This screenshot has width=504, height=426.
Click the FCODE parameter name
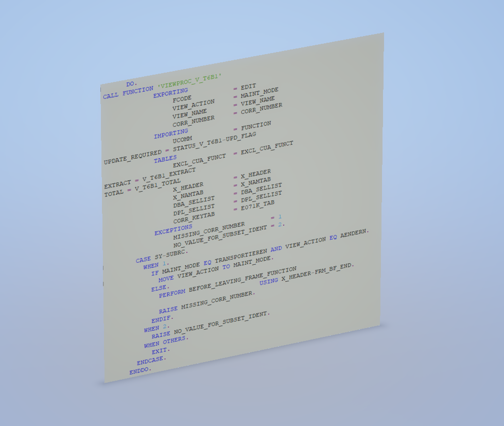[x=182, y=99]
